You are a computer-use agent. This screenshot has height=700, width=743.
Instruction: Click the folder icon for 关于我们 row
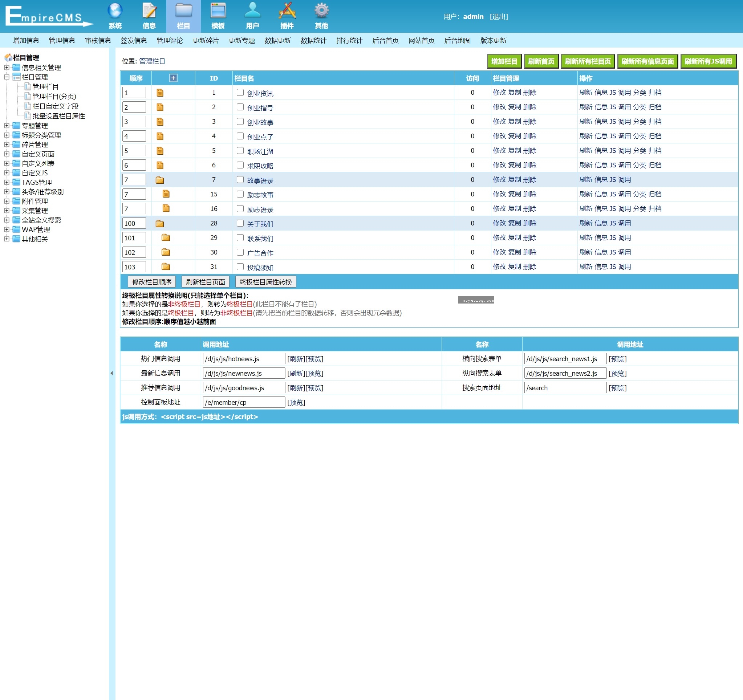(159, 224)
